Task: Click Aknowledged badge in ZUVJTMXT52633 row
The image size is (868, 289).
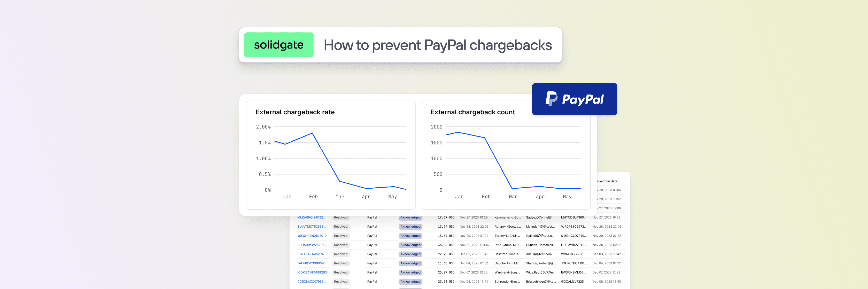Action: 410,227
